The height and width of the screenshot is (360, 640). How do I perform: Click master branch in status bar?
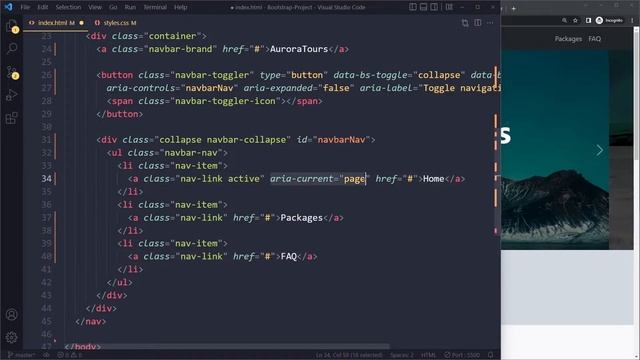pos(22,355)
